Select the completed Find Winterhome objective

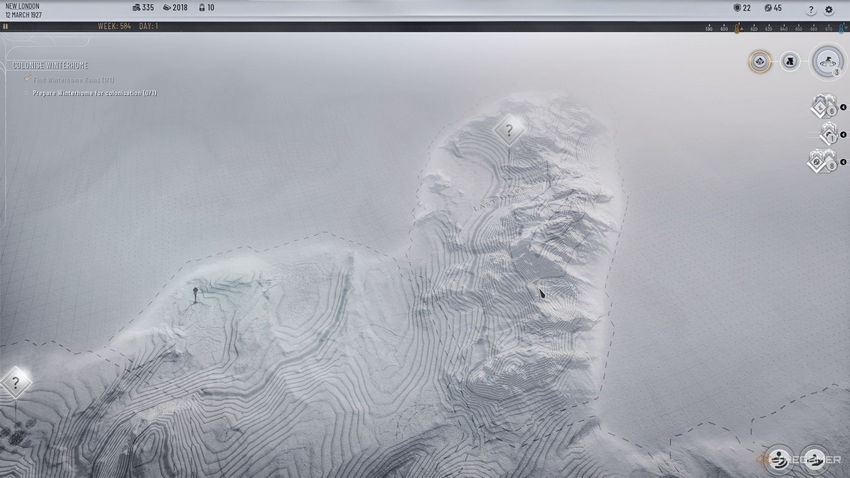[74, 80]
